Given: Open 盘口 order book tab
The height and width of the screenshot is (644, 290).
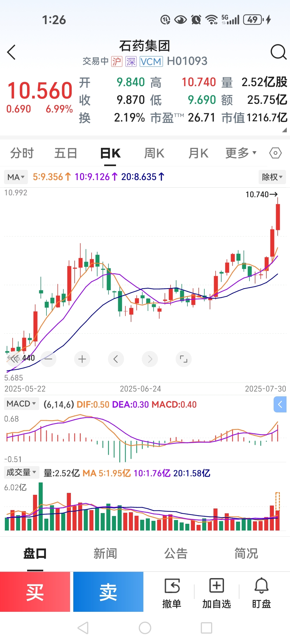Looking at the screenshot, I should click(x=35, y=554).
